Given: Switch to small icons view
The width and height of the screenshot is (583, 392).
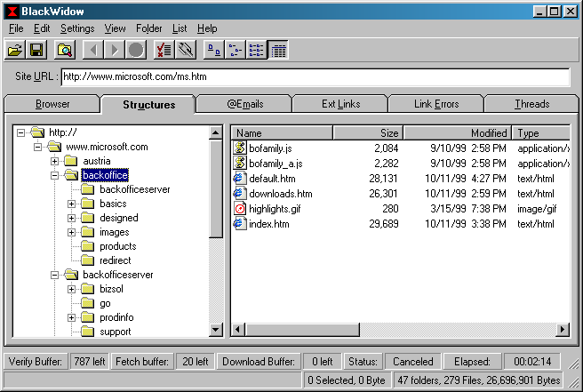Looking at the screenshot, I should 235,50.
